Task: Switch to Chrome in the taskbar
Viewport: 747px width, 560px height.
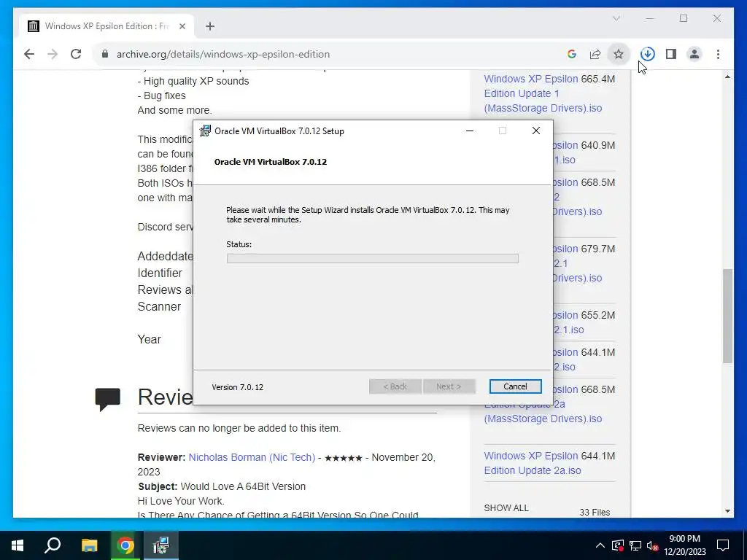Action: 125,545
